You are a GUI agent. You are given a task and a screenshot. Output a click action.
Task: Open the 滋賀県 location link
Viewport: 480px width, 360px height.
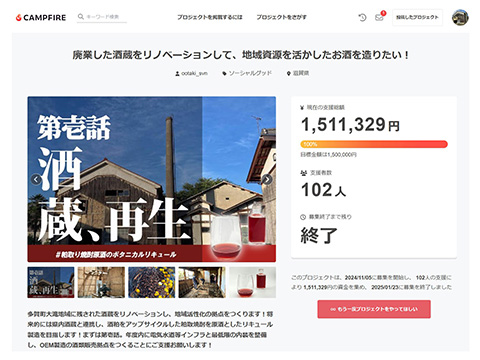298,73
